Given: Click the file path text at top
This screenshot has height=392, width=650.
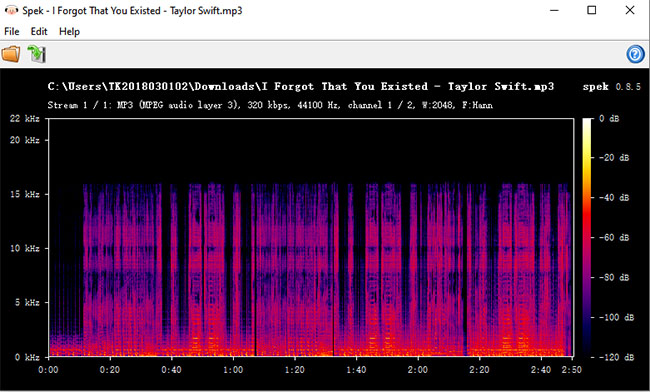Looking at the screenshot, I should point(301,87).
